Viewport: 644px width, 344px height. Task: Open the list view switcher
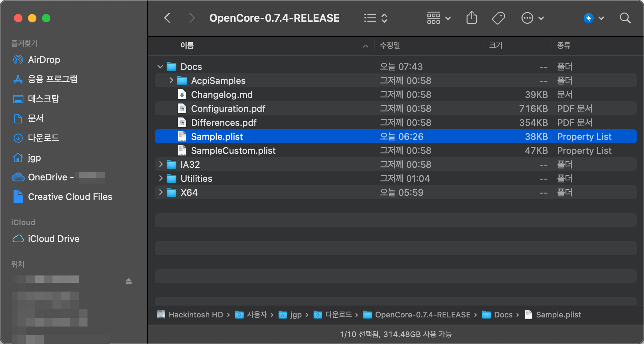[x=376, y=18]
